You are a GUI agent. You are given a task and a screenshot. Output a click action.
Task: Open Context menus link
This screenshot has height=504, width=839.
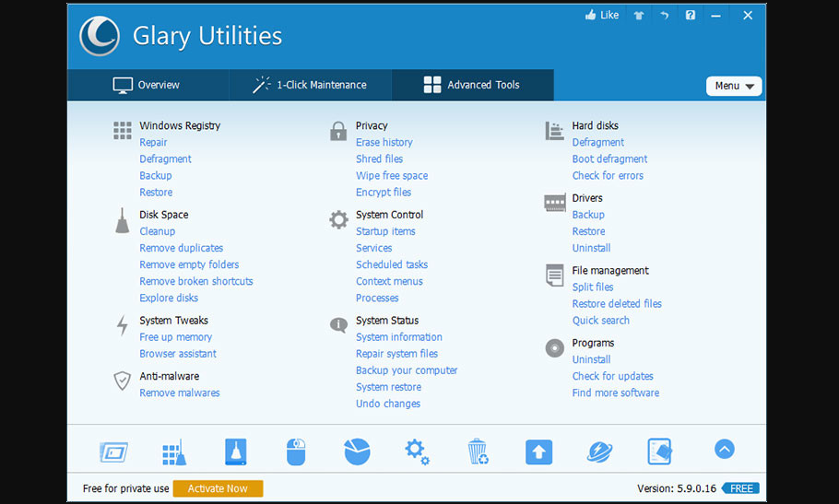coord(389,281)
